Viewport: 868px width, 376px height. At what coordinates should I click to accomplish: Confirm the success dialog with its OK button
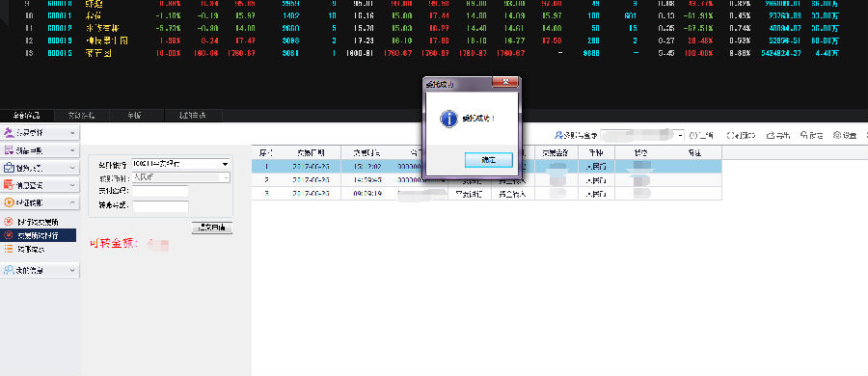(489, 160)
